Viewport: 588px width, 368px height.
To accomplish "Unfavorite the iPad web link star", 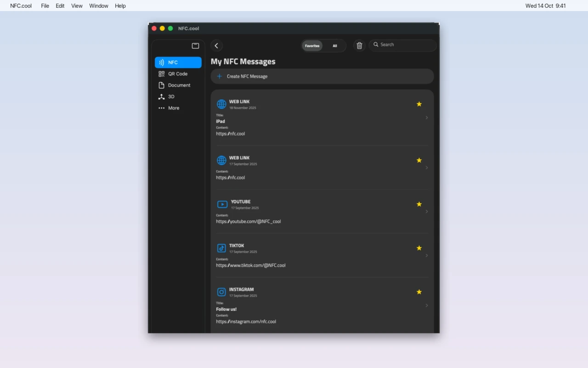I will tap(419, 104).
